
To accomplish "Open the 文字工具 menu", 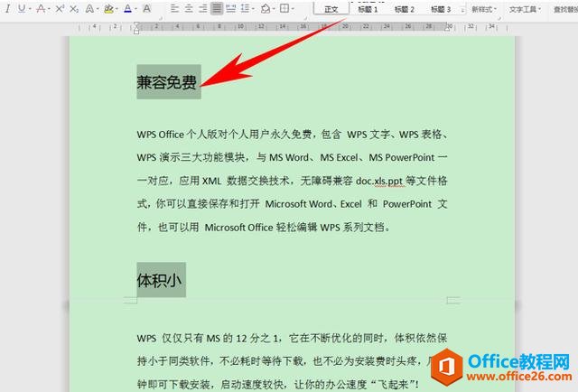I will coord(525,9).
